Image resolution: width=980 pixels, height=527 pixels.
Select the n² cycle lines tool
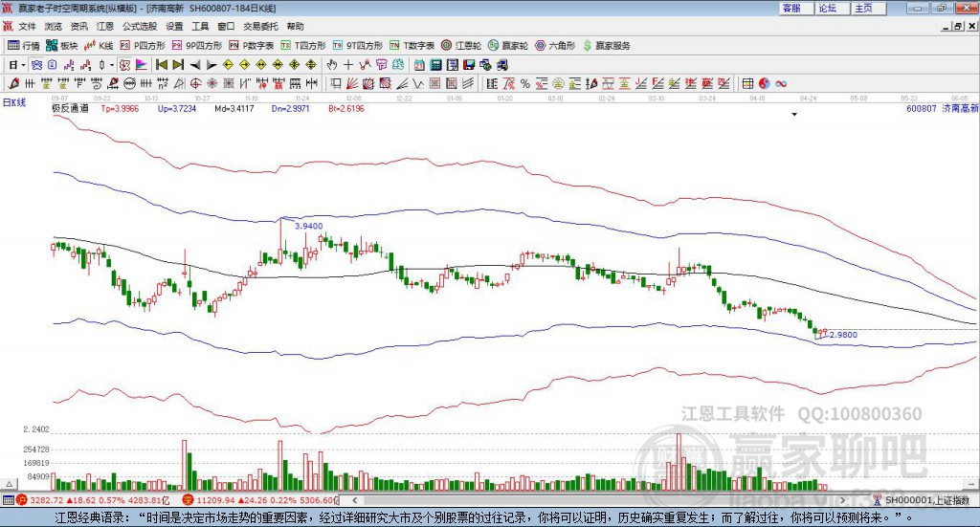(163, 83)
